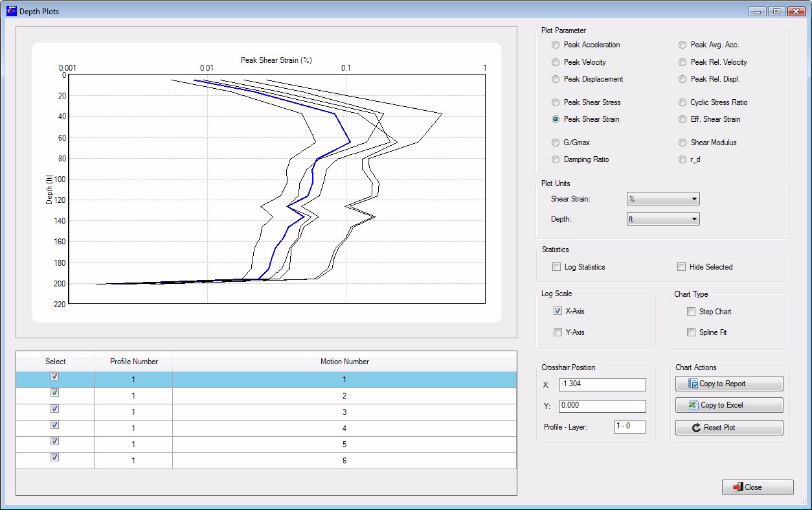Enable the Y-Axis log scale checkbox
The width and height of the screenshot is (812, 510).
[x=558, y=332]
